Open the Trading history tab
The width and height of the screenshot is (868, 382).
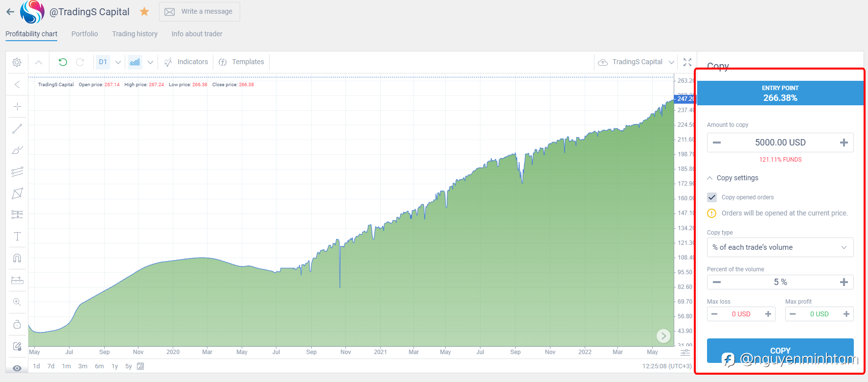click(x=135, y=34)
